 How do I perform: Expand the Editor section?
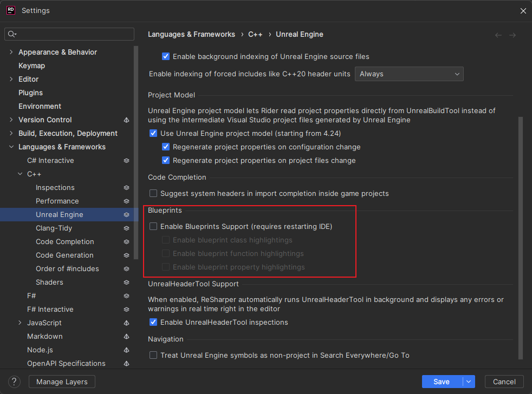(11, 79)
